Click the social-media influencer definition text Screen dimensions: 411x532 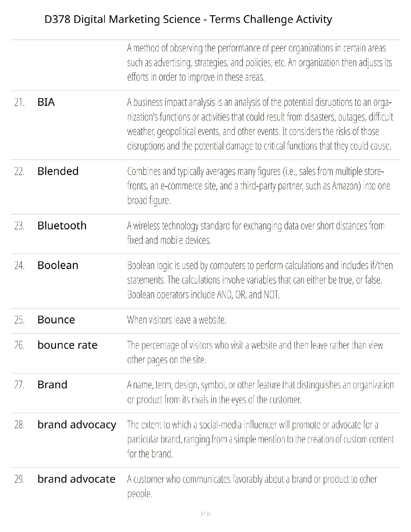point(260,439)
